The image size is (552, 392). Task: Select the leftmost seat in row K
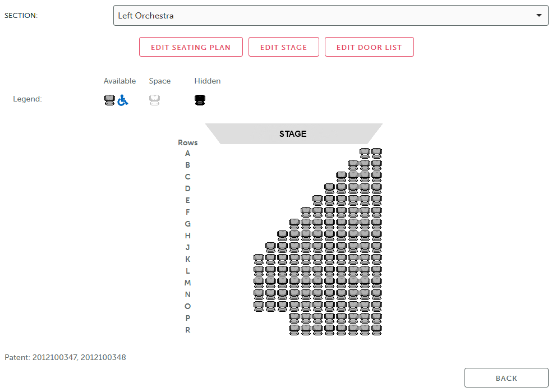(x=259, y=259)
